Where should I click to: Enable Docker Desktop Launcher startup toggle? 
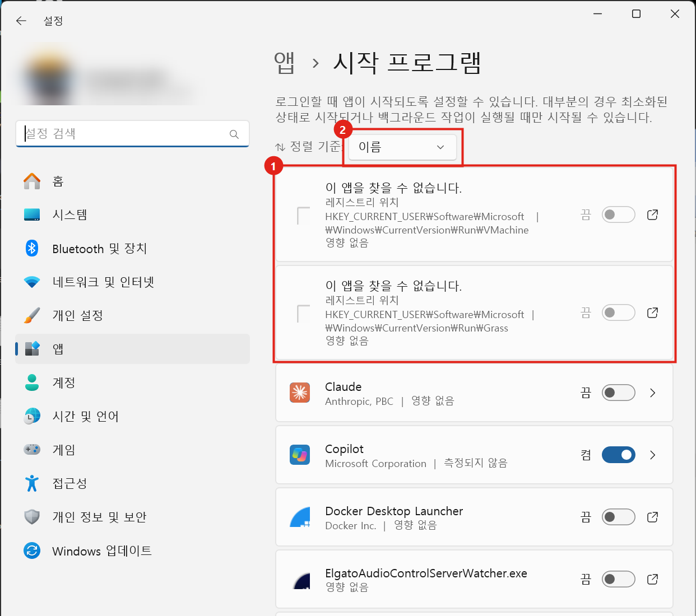(x=619, y=517)
